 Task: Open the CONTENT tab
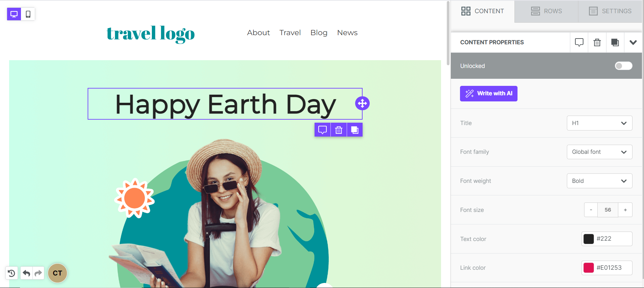(x=483, y=11)
